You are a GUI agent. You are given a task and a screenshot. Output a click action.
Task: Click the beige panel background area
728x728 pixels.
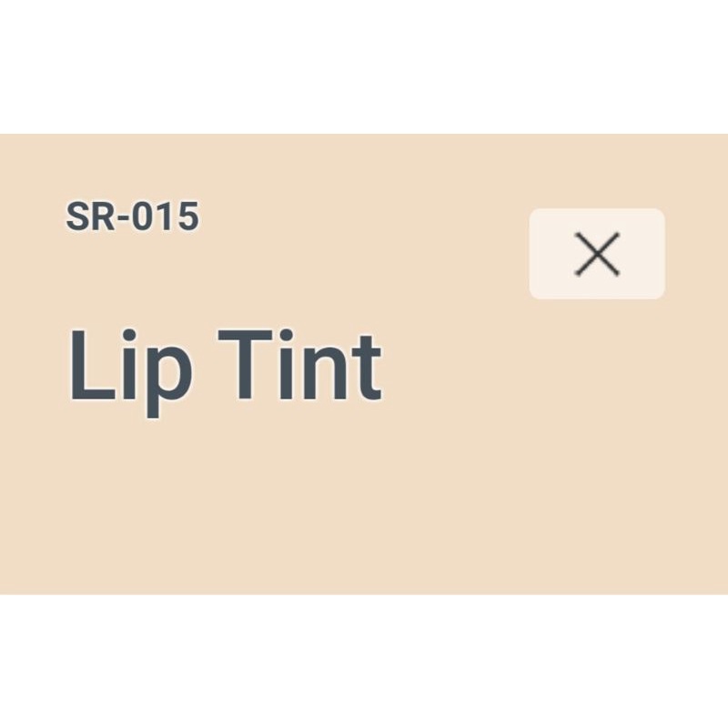[x=510, y=491]
